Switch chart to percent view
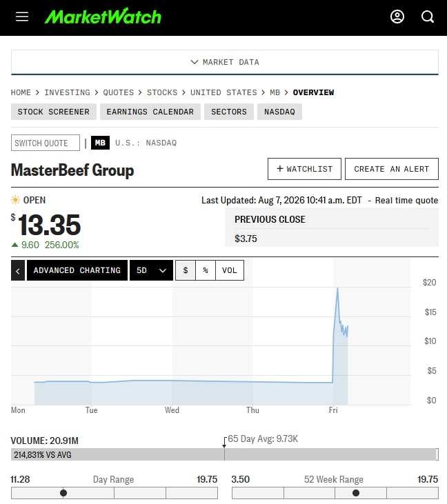This screenshot has height=504, width=447. pos(205,270)
